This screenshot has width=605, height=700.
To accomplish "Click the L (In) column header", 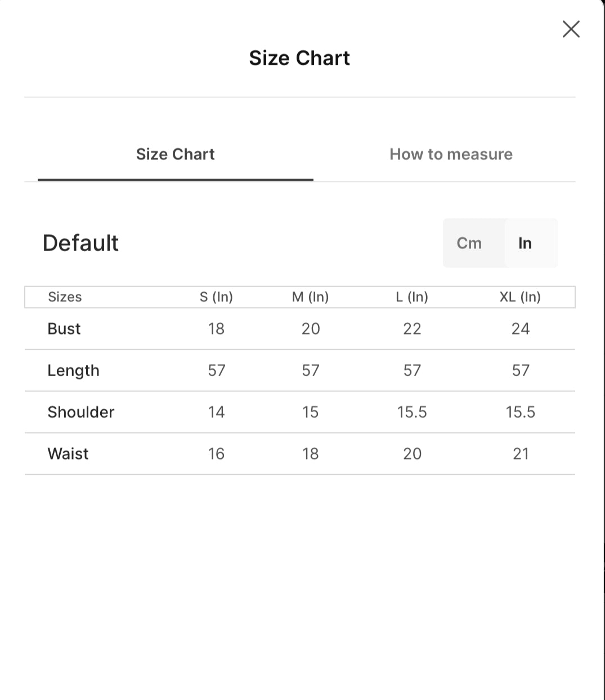I will tap(412, 297).
